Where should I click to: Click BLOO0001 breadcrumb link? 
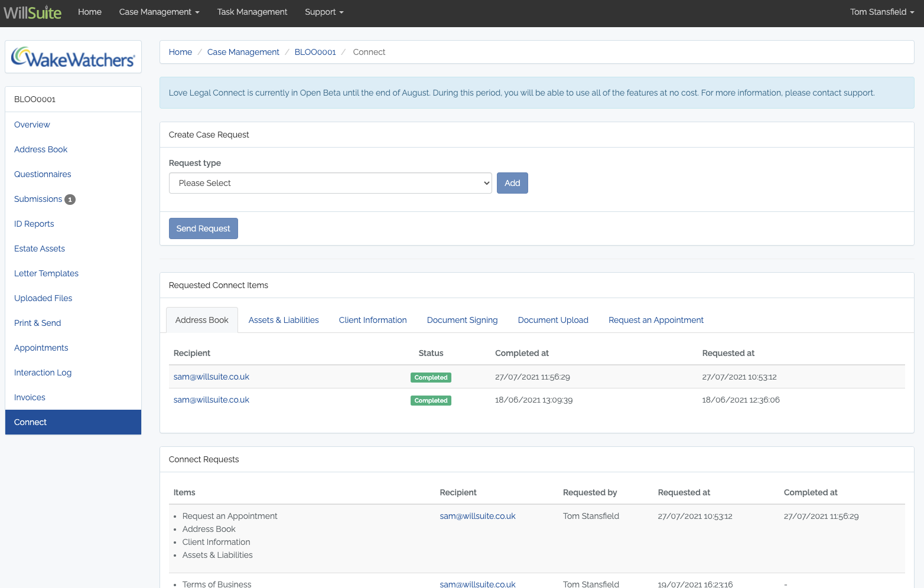point(315,52)
